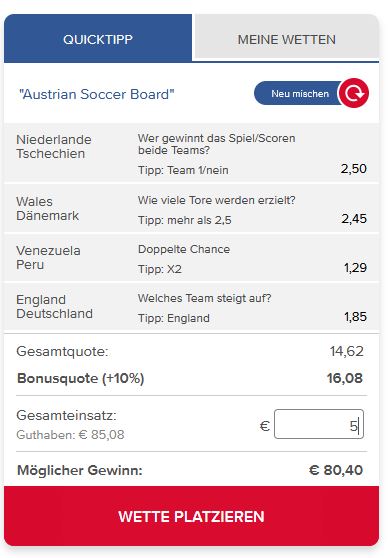This screenshot has width=388, height=558.
Task: Switch to the Quicktipp tab
Action: (x=98, y=38)
